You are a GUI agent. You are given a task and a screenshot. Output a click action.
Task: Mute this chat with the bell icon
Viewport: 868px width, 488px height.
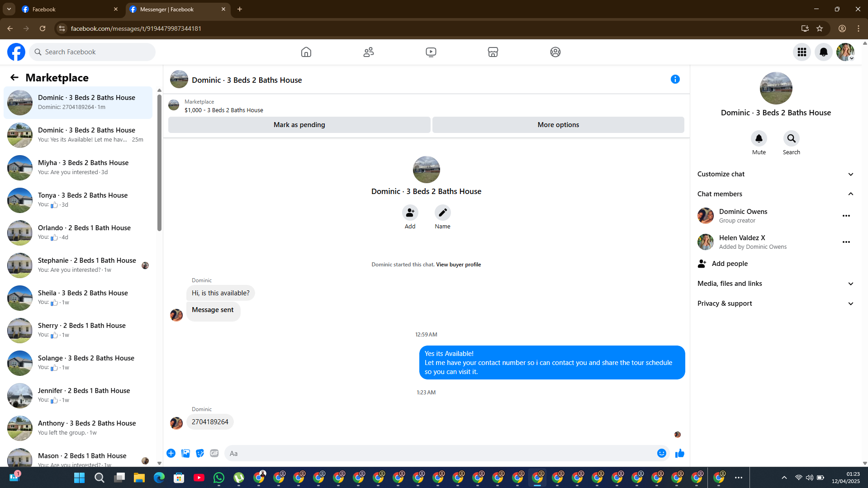pyautogui.click(x=759, y=138)
